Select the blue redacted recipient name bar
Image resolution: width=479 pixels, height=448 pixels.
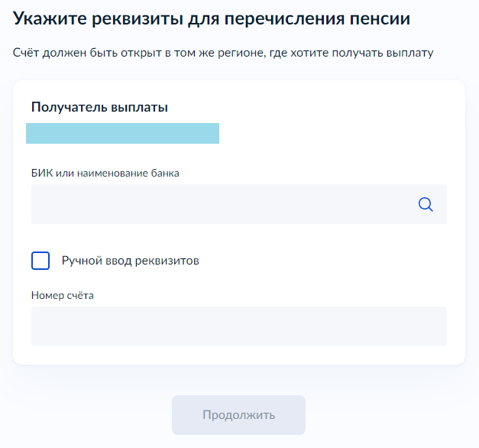click(122, 133)
